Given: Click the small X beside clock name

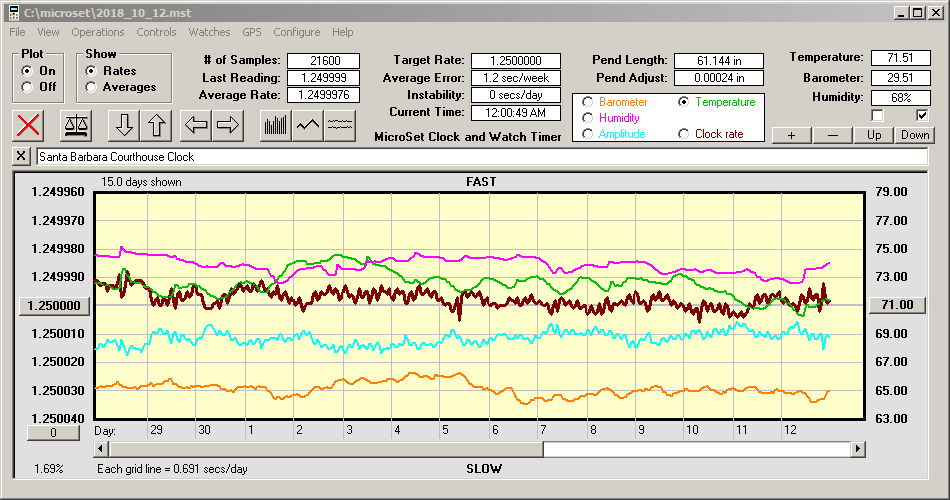Looking at the screenshot, I should (21, 156).
